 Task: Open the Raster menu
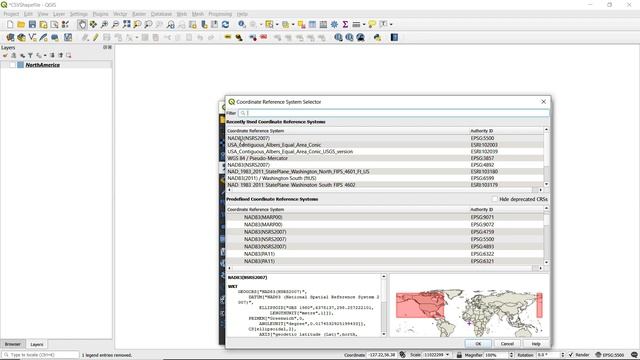click(139, 14)
